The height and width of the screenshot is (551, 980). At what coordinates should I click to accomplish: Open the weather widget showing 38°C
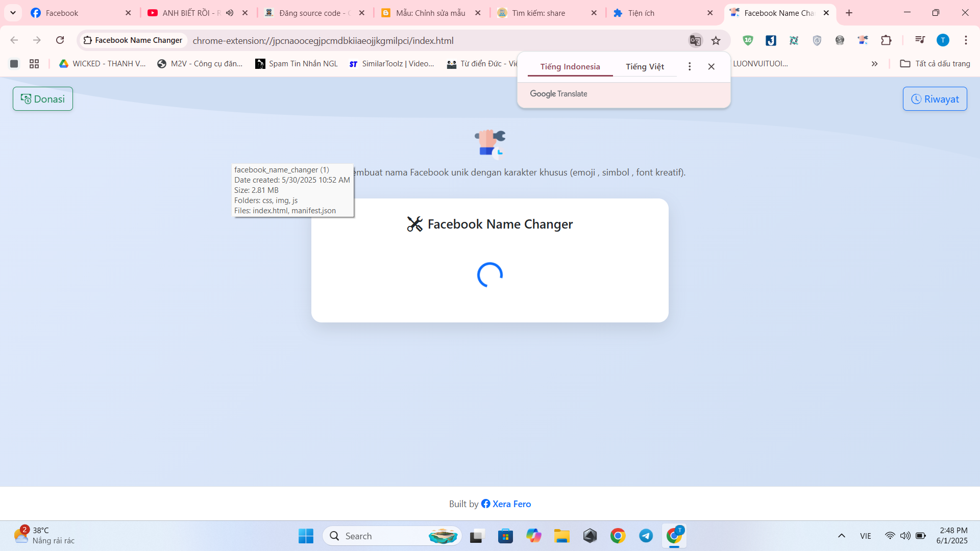point(45,536)
